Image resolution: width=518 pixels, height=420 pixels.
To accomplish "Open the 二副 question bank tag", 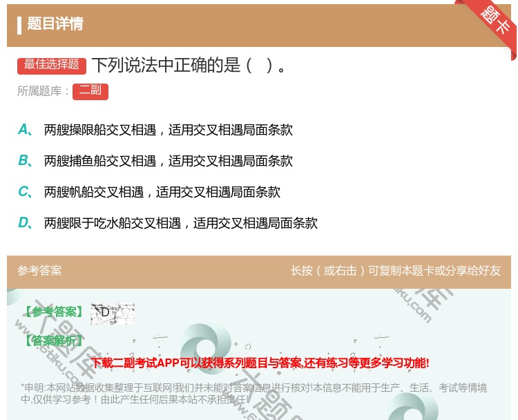I will click(x=90, y=91).
